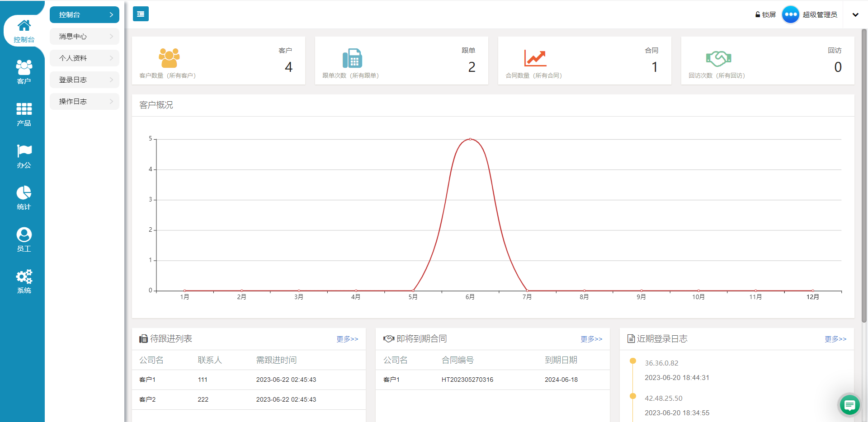This screenshot has height=422, width=868.
Task: Click the 待跟进列表 panel header icon
Action: tap(143, 339)
